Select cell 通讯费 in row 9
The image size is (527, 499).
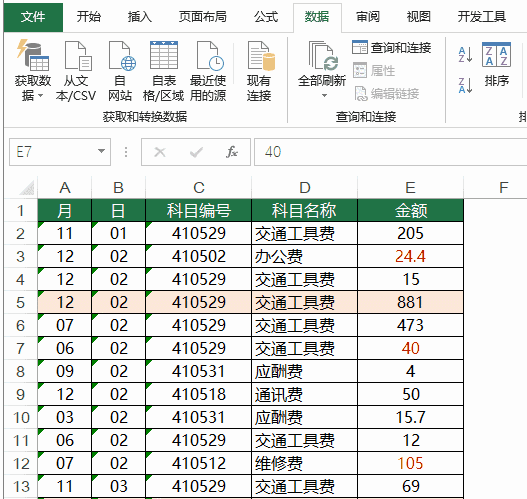[x=305, y=394]
